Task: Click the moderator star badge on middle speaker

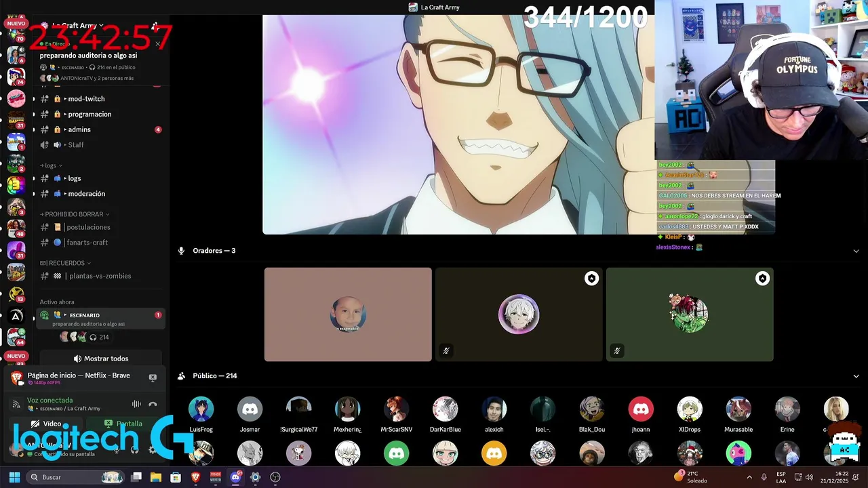Action: pos(591,279)
